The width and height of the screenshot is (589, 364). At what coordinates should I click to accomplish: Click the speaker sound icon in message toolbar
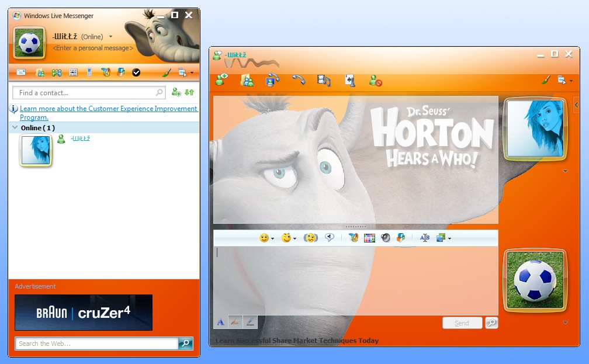tap(386, 238)
